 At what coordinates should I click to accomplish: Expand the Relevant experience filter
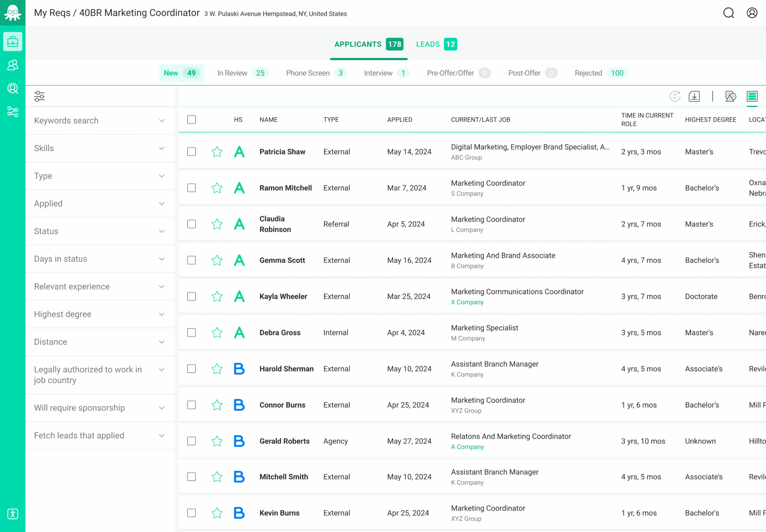tap(100, 287)
